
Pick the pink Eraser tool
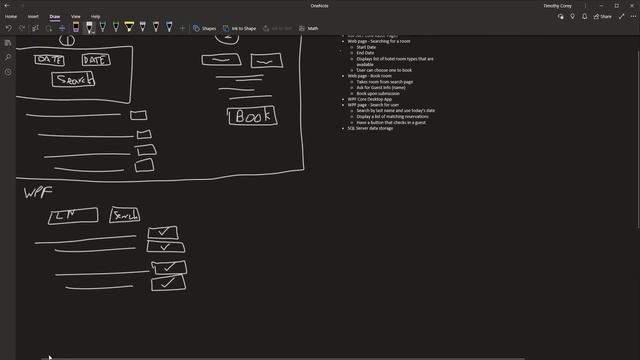(x=76, y=28)
